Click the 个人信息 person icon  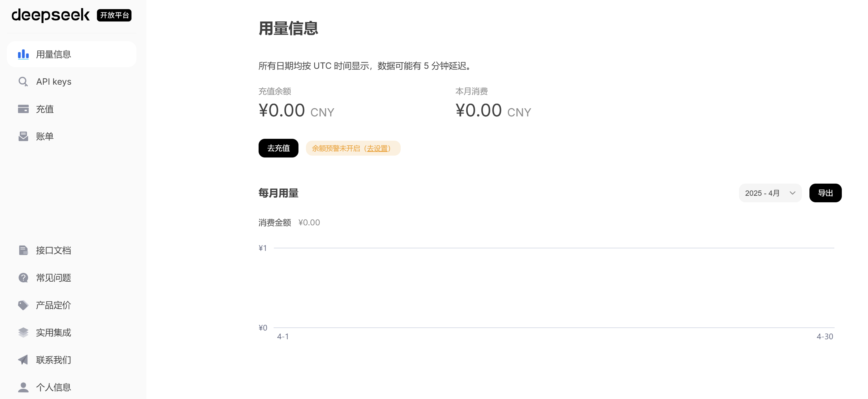[x=23, y=387]
